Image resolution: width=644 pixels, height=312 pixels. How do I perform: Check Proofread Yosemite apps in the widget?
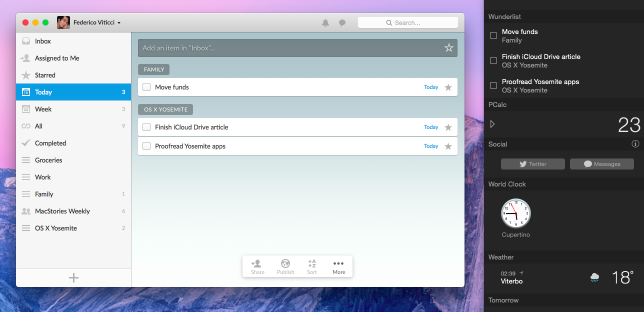493,85
